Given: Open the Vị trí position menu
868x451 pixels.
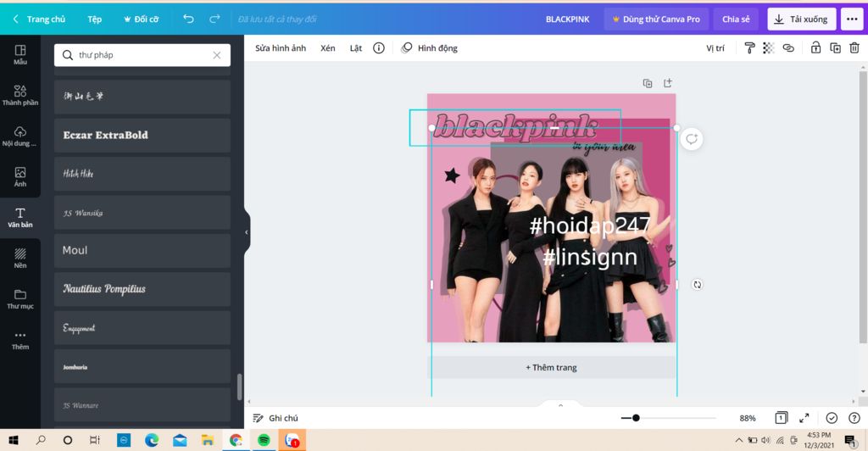Looking at the screenshot, I should click(x=715, y=48).
